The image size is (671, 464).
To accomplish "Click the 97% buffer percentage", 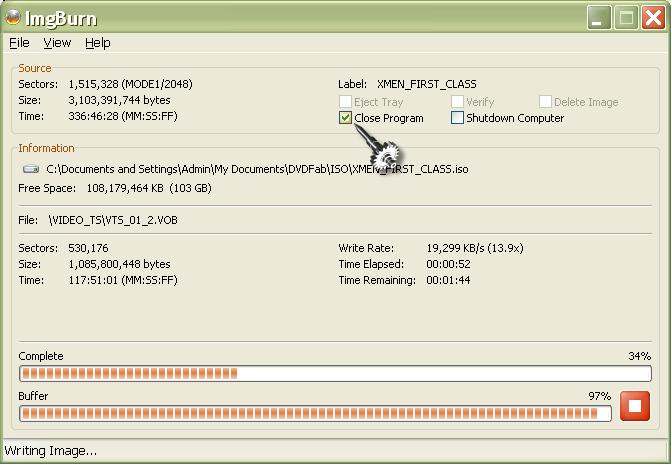I will point(600,396).
